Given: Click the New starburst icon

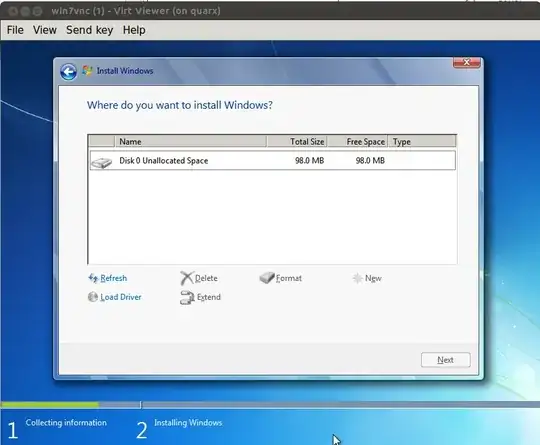Looking at the screenshot, I should pyautogui.click(x=357, y=278).
